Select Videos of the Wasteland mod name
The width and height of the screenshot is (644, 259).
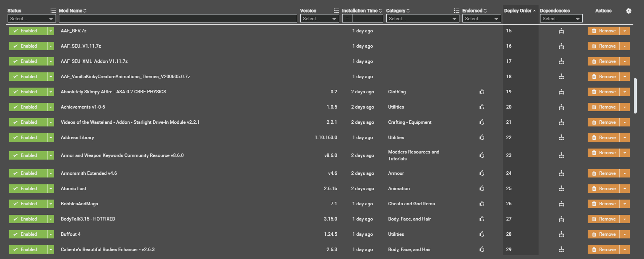point(130,122)
